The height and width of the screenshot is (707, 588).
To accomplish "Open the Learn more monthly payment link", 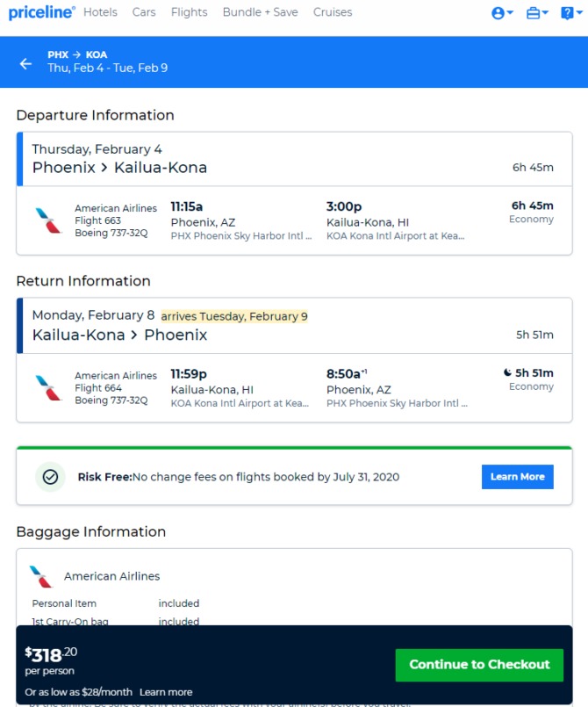I will 166,692.
